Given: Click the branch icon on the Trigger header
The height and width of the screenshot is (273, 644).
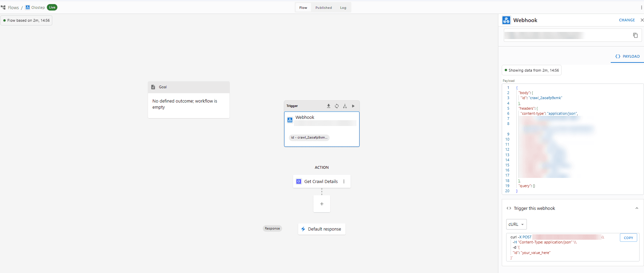Looking at the screenshot, I should pos(345,106).
